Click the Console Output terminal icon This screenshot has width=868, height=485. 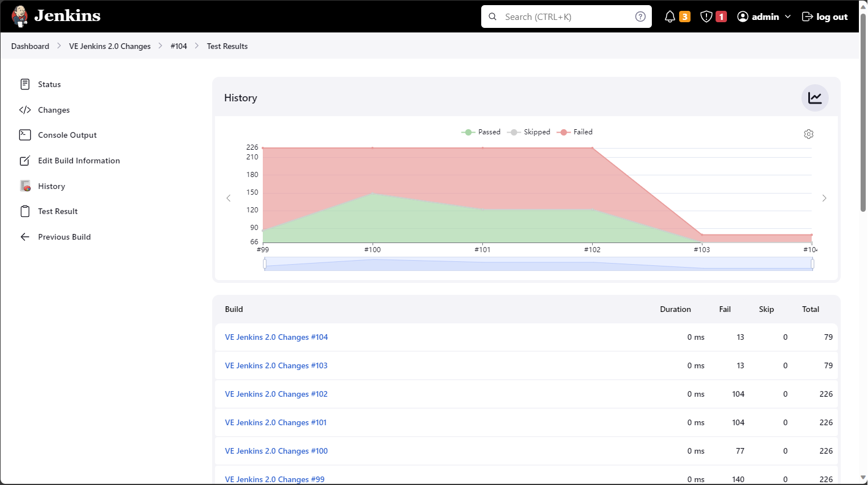[x=25, y=135]
